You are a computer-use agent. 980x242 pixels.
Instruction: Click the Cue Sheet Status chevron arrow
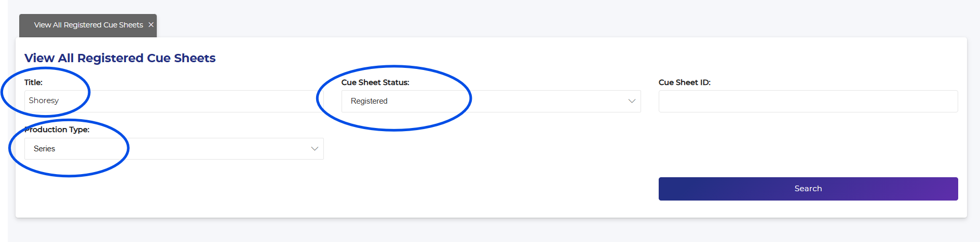[x=632, y=101]
